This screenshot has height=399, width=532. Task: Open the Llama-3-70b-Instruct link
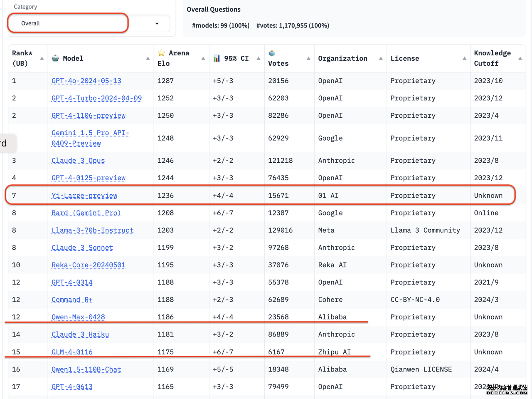(93, 230)
